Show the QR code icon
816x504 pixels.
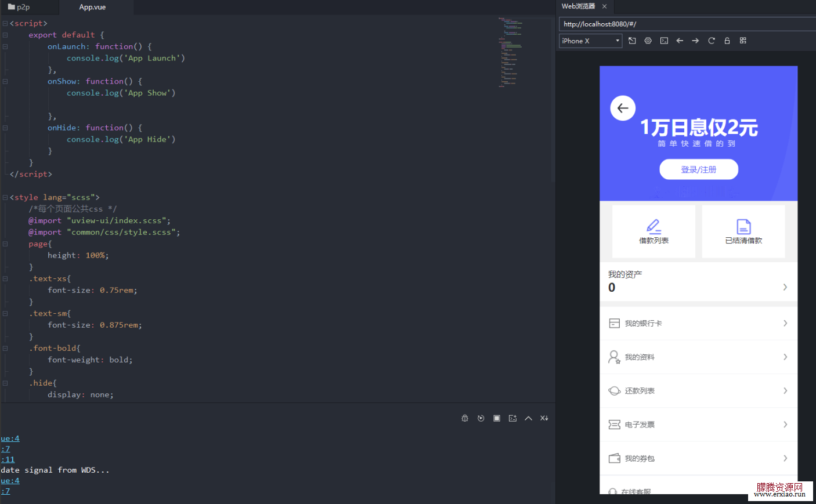(743, 41)
